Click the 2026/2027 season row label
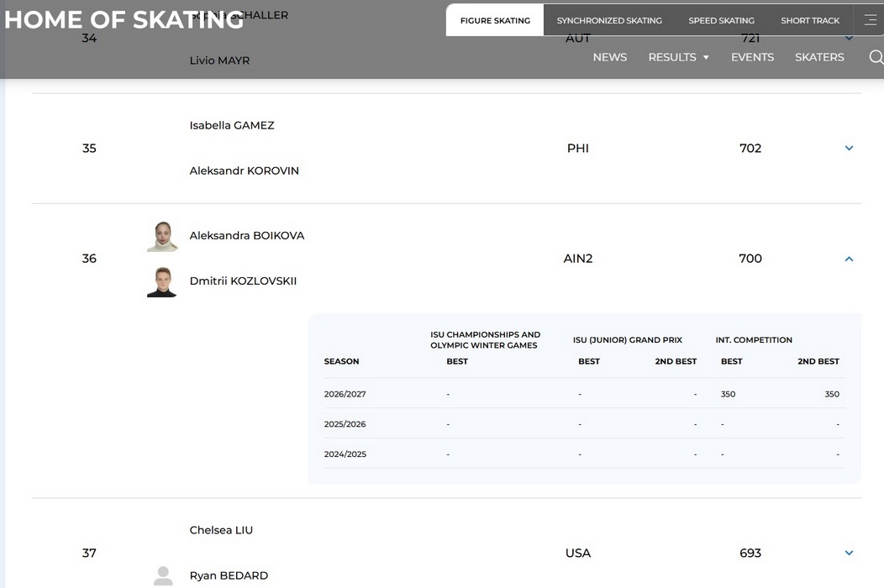The width and height of the screenshot is (884, 588). click(x=345, y=394)
